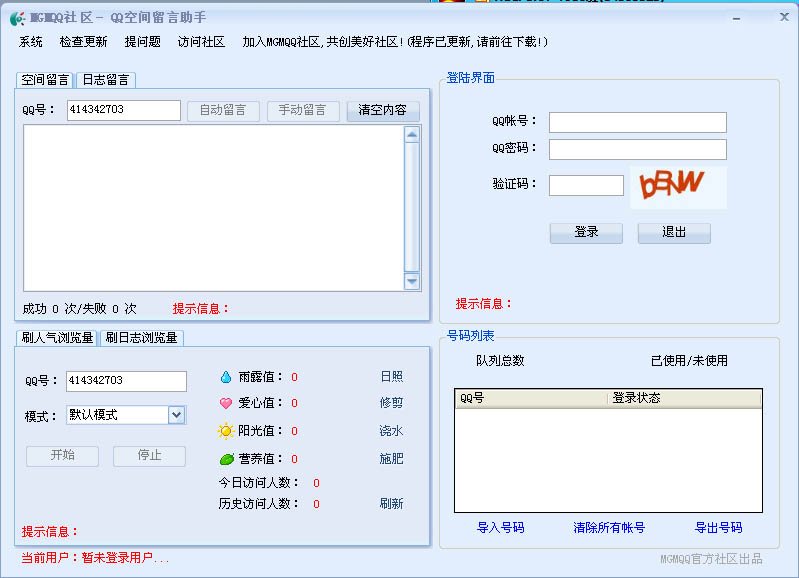Image resolution: width=799 pixels, height=578 pixels.
Task: Click the QQ号 field in the 刷人气浏览量 panel
Action: click(x=126, y=381)
